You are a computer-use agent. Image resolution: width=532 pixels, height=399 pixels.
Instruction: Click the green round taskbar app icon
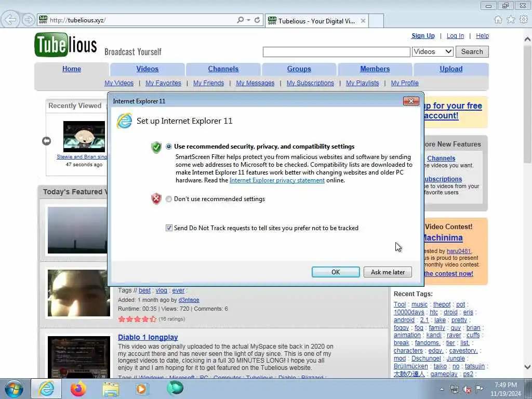pos(175,388)
